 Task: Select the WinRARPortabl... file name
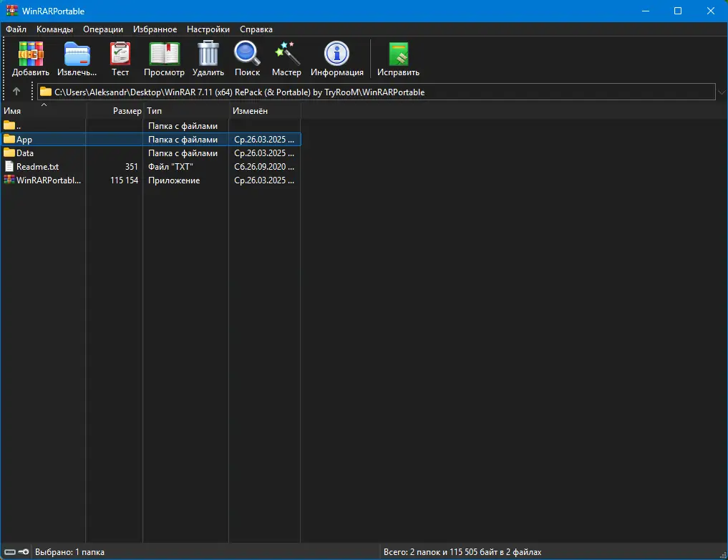(x=49, y=180)
